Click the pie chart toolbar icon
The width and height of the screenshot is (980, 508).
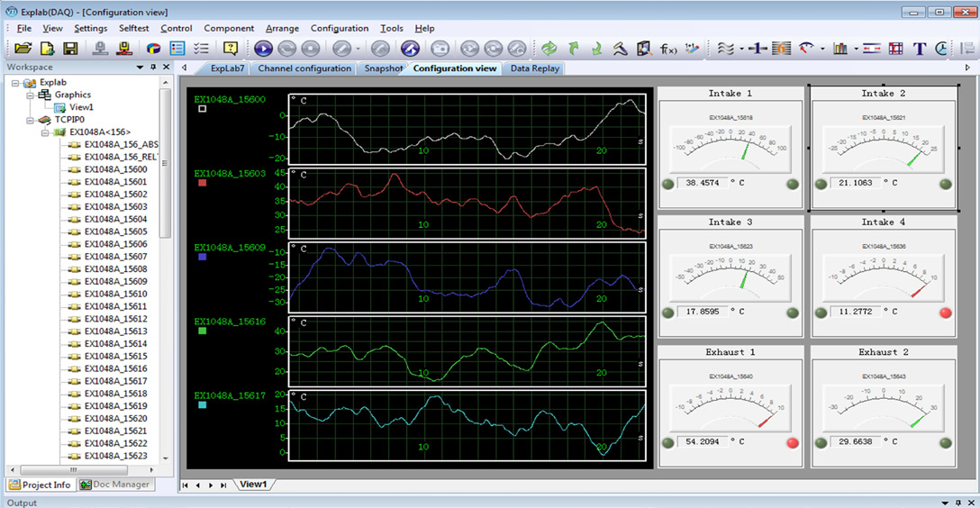coord(154,49)
